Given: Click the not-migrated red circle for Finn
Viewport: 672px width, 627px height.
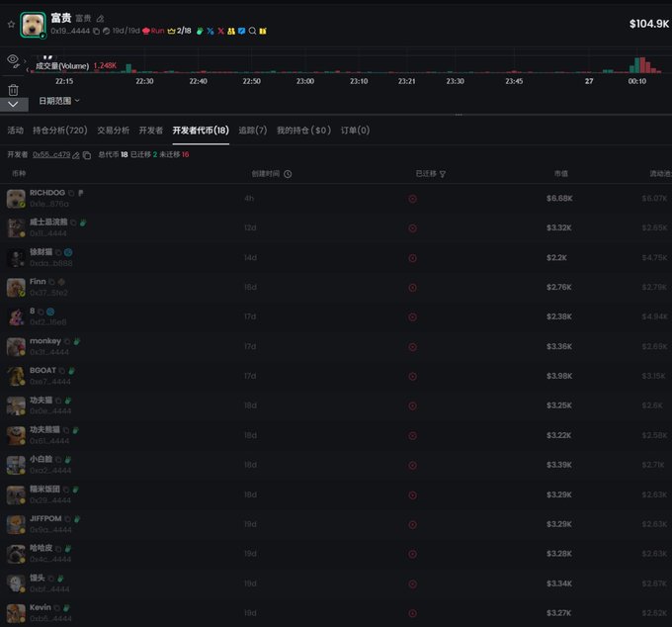Looking at the screenshot, I should [x=412, y=288].
